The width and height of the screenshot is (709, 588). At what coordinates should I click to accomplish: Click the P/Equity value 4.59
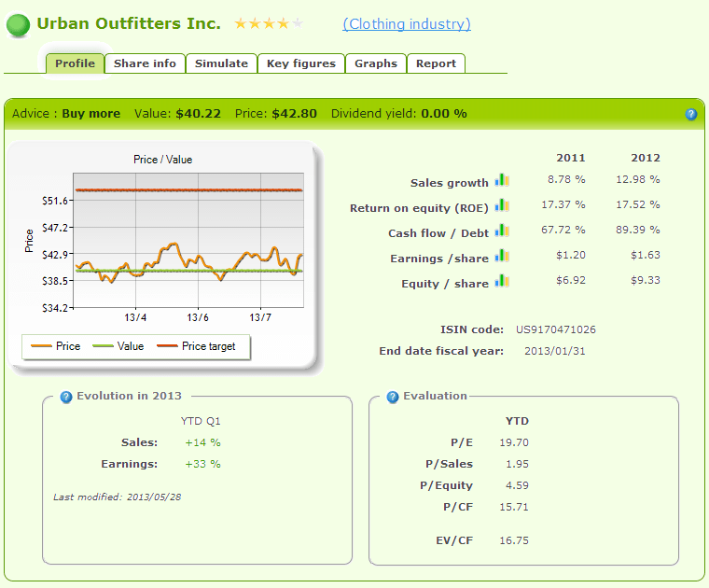tap(517, 485)
